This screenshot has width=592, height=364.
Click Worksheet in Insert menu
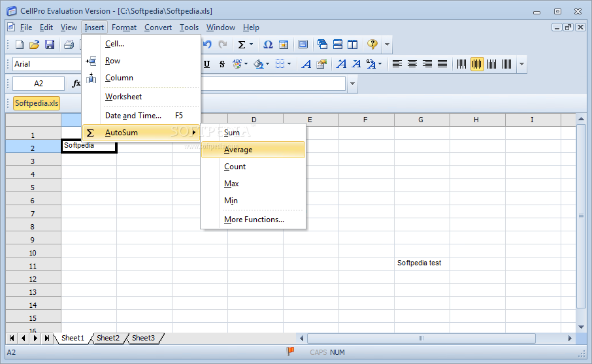click(141, 97)
